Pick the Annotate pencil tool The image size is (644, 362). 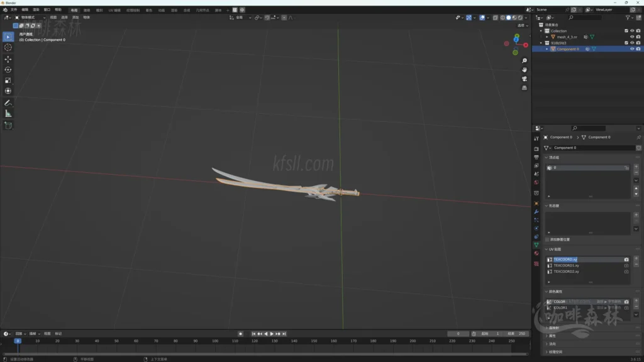[x=8, y=102]
